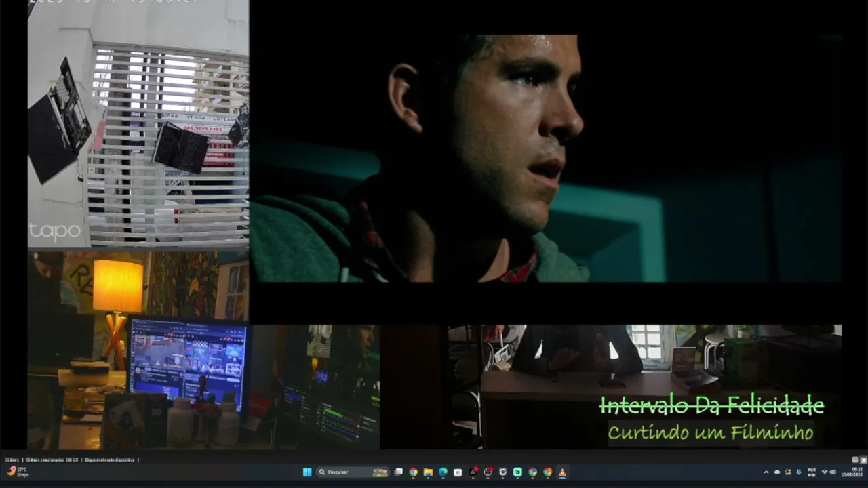This screenshot has height=488, width=868.
Task: Open the VLC media player taskbar icon
Action: [x=562, y=472]
